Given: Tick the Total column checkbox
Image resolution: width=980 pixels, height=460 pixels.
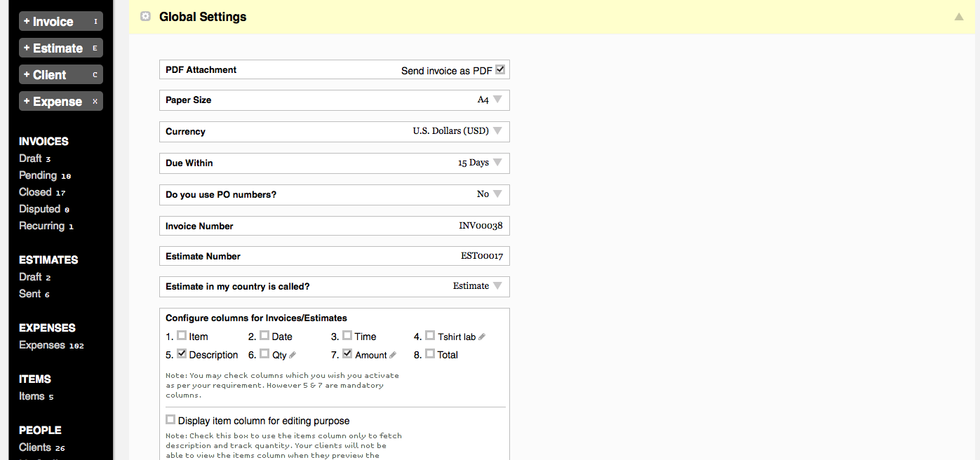Looking at the screenshot, I should 430,354.
